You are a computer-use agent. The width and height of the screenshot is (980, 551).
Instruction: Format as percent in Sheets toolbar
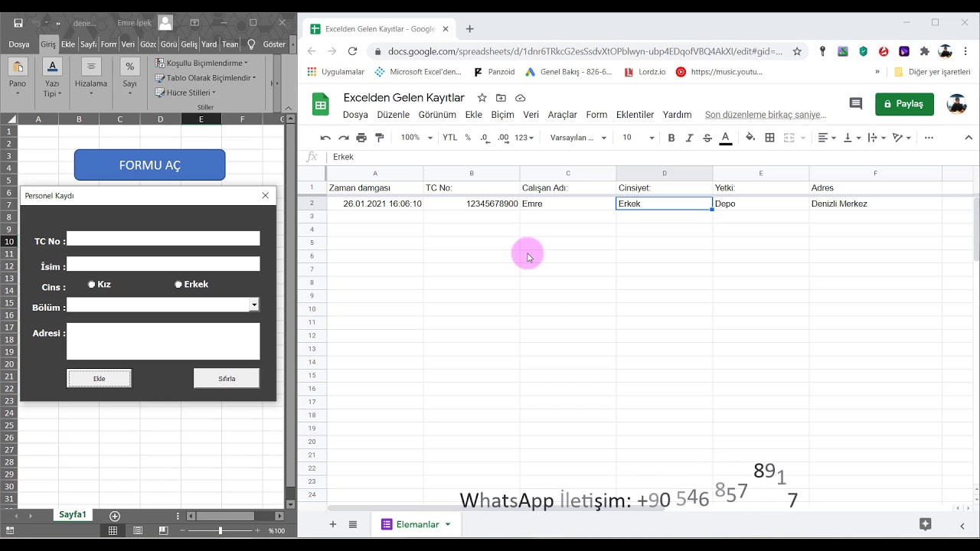click(468, 138)
